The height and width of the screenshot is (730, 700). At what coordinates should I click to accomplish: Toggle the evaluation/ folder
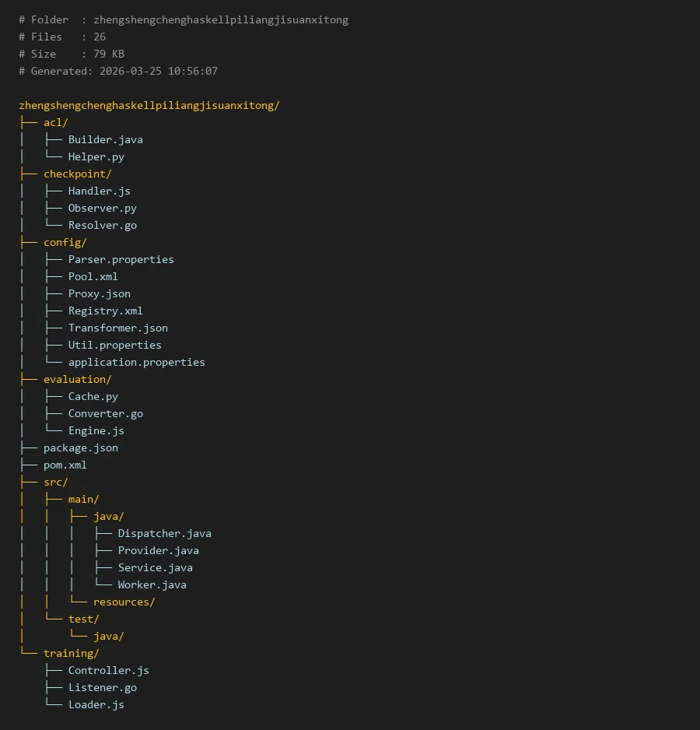(x=77, y=379)
